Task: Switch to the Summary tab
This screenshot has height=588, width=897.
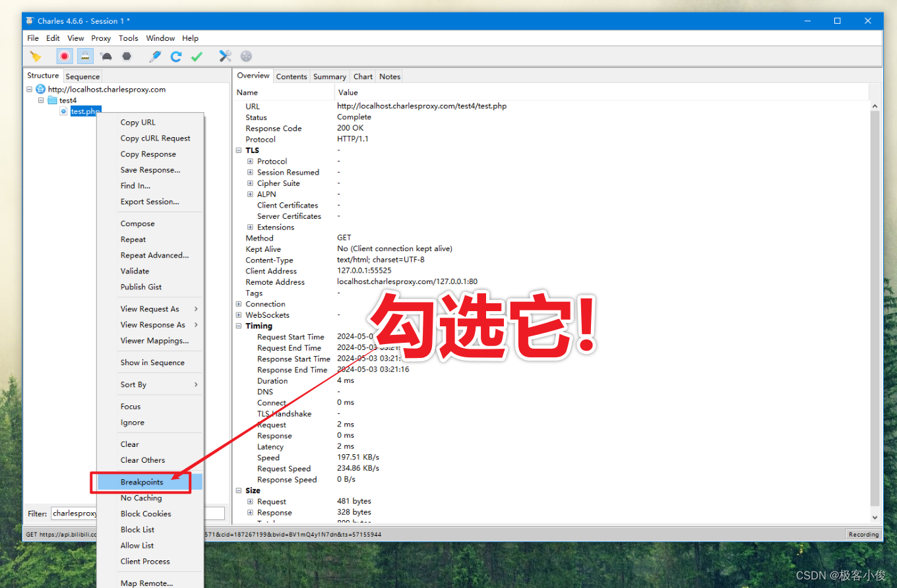Action: pos(330,76)
